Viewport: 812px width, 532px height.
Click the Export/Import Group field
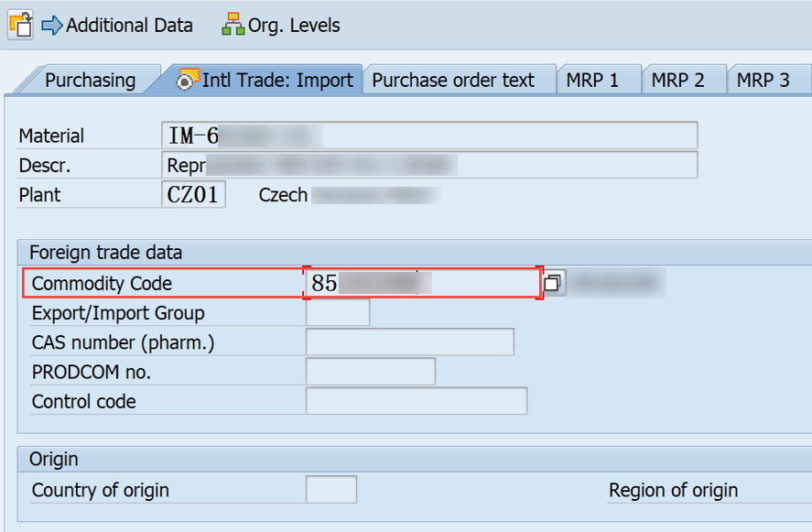tap(338, 312)
